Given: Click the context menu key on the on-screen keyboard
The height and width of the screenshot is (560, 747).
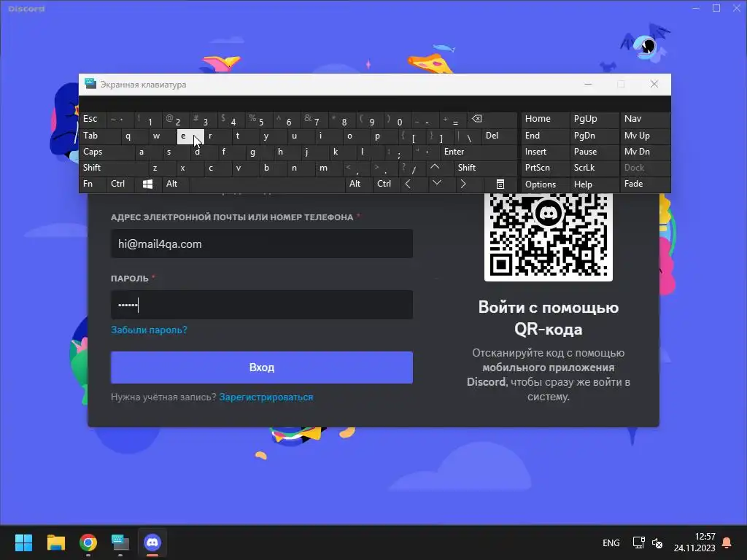Looking at the screenshot, I should tap(500, 184).
